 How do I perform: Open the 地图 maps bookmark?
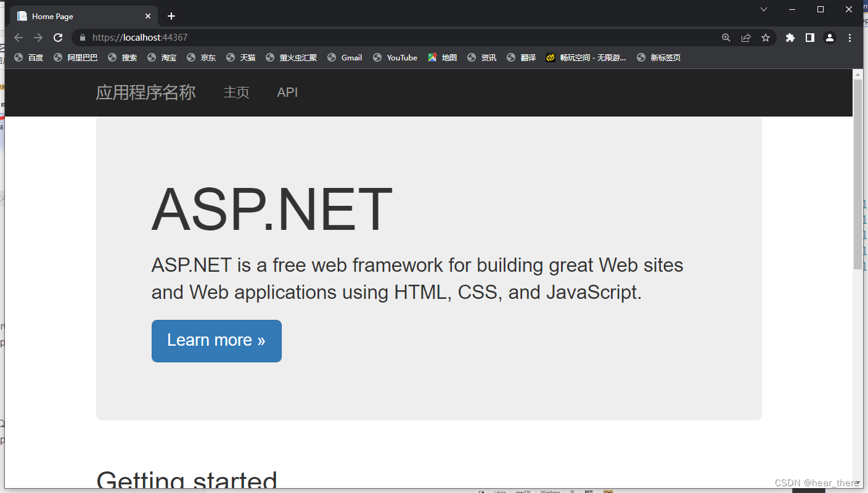[443, 57]
